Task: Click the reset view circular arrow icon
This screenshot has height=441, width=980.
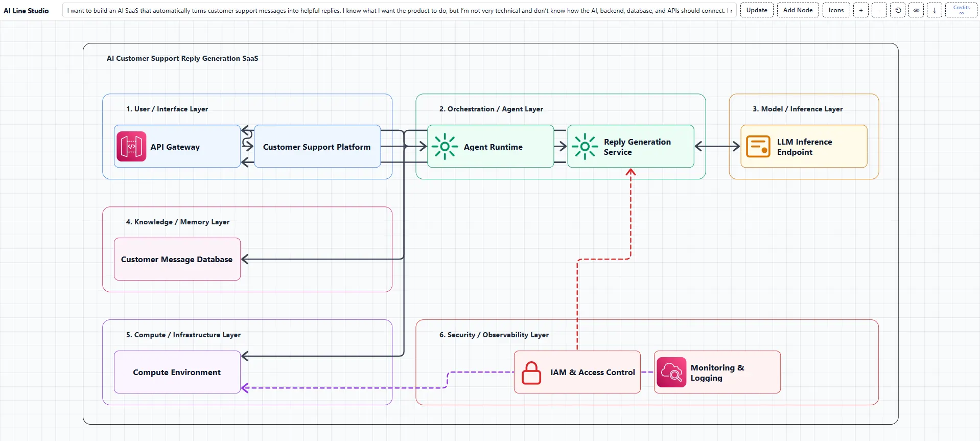Action: click(898, 10)
